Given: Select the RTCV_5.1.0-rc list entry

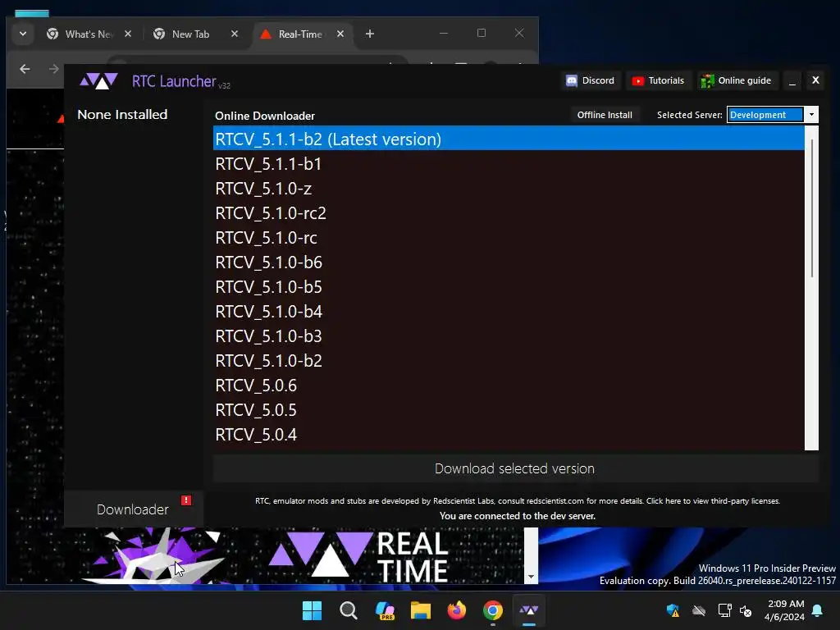Looking at the screenshot, I should click(x=509, y=237).
